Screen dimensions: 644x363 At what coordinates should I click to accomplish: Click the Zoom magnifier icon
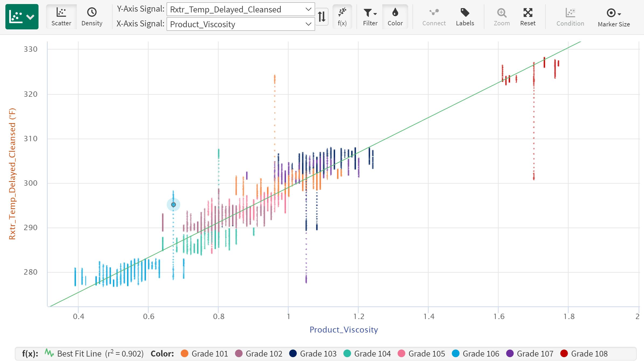501,17
